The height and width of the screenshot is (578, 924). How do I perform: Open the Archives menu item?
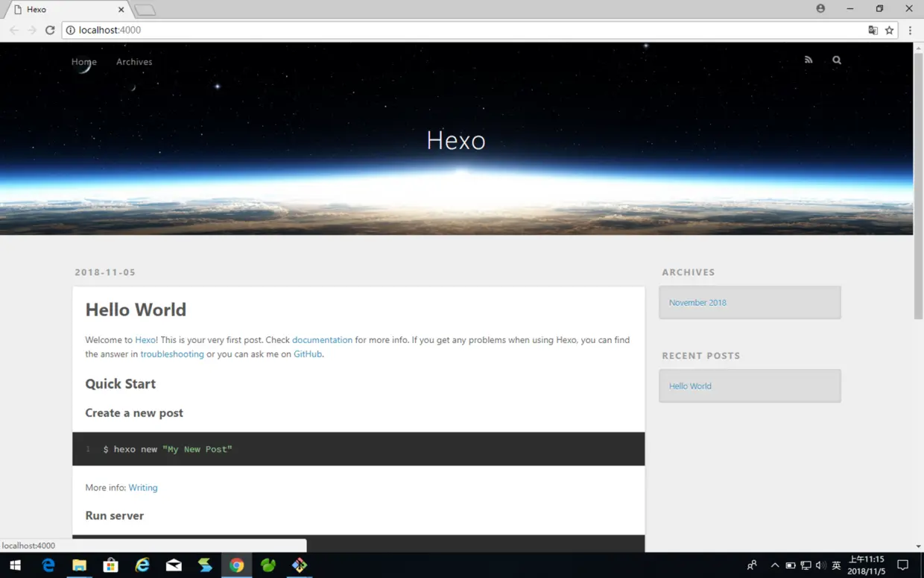pos(134,62)
